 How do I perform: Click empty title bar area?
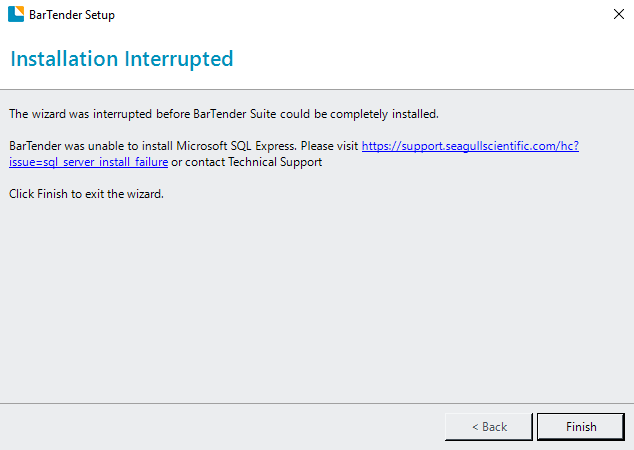pos(350,15)
